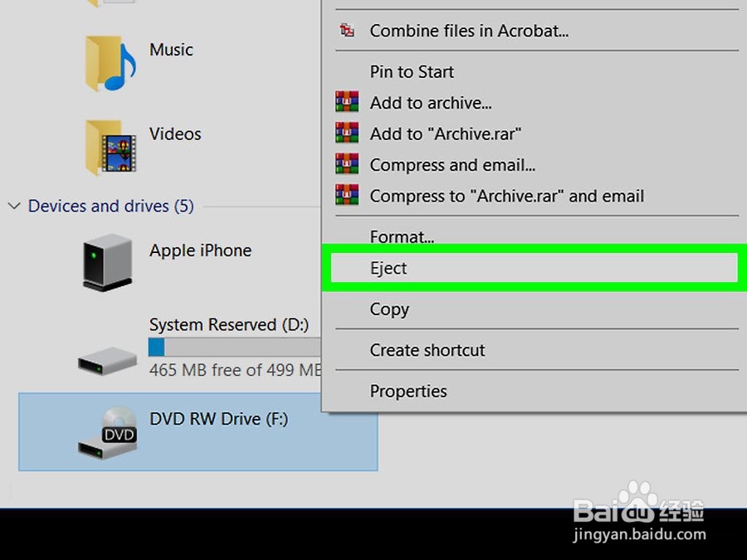Select the DVD RW Drive (F:) icon
The height and width of the screenshot is (560, 747).
click(x=108, y=433)
